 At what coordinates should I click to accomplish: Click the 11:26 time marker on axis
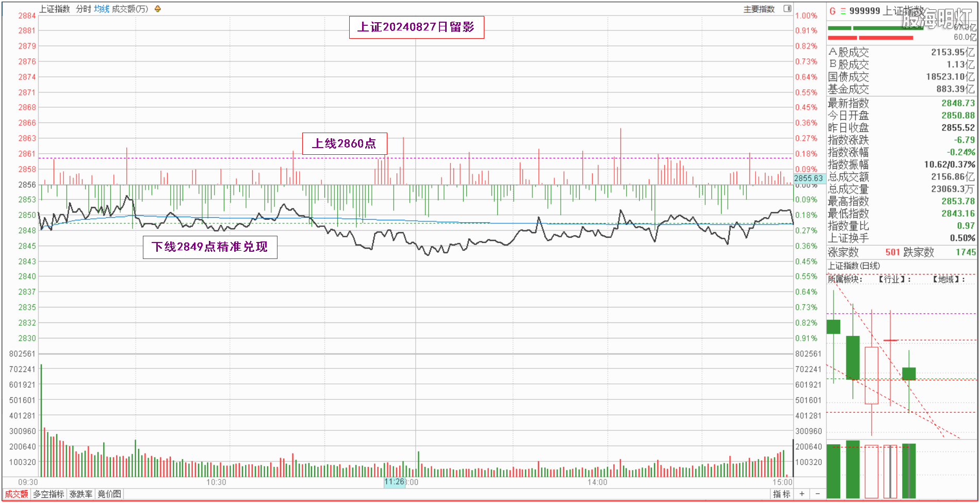click(x=395, y=482)
